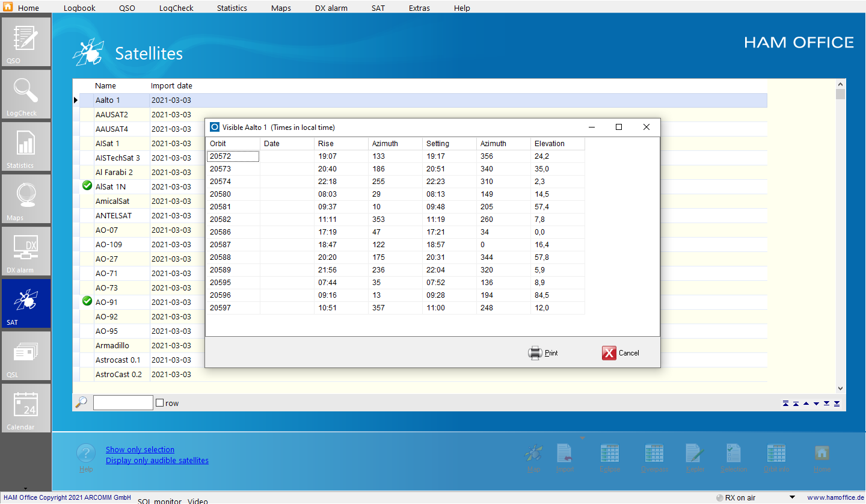The width and height of the screenshot is (866, 504).
Task: Click the magnifier search icon below list
Action: click(x=81, y=402)
